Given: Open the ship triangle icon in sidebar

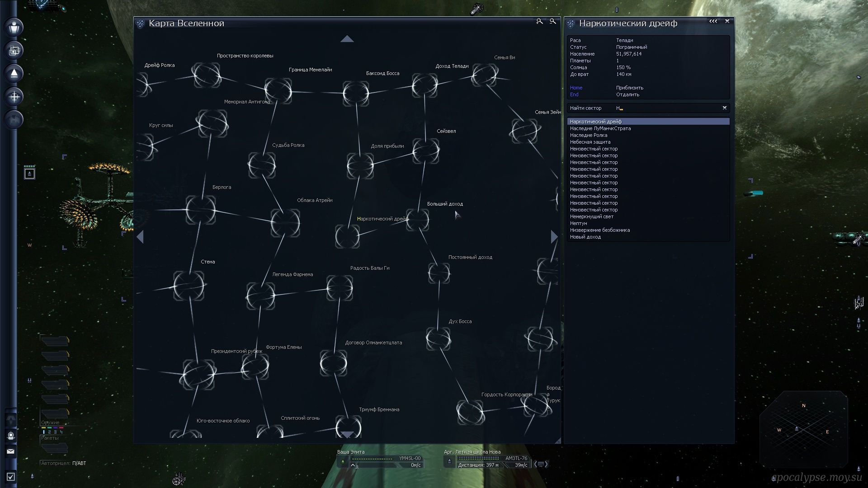Looking at the screenshot, I should (x=14, y=73).
